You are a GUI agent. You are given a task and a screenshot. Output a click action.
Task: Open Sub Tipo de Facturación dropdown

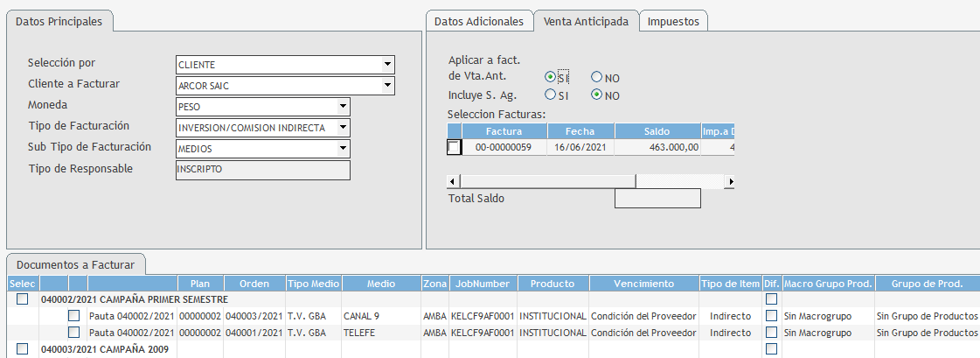click(343, 149)
